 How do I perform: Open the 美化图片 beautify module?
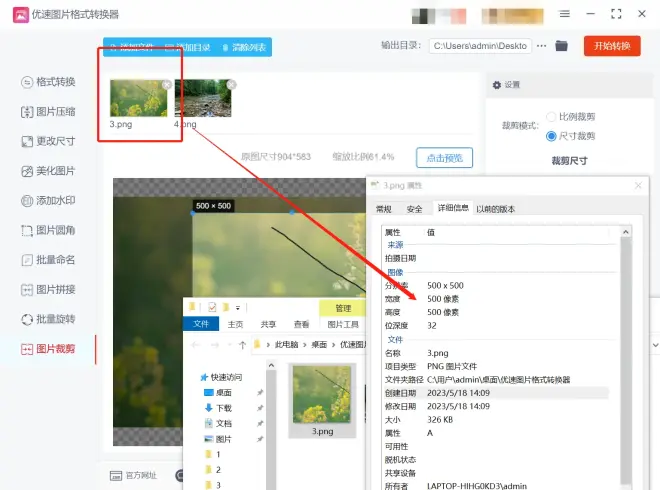click(x=48, y=171)
